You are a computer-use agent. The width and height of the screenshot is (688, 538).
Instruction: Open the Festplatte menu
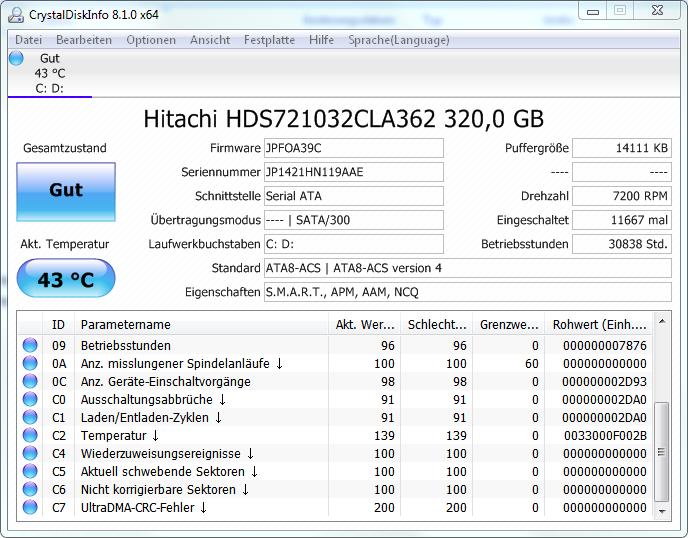point(269,40)
